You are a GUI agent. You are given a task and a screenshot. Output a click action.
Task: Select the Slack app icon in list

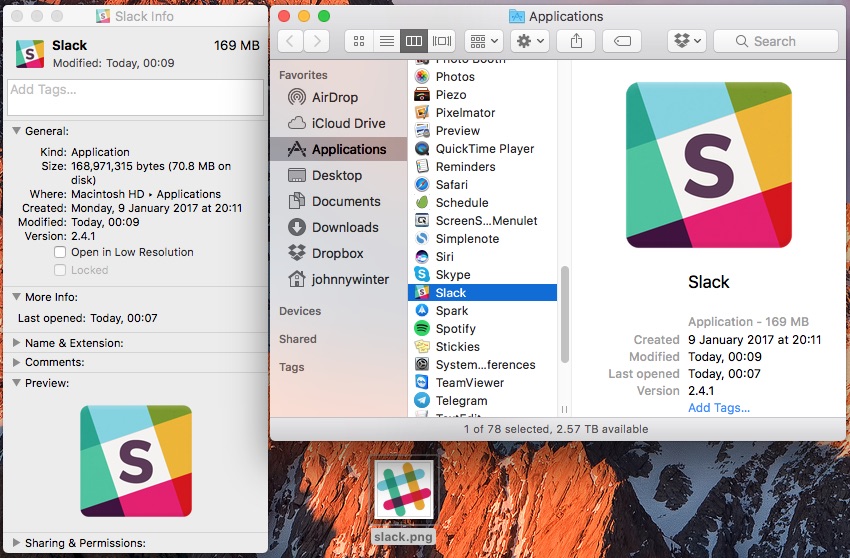click(x=422, y=293)
